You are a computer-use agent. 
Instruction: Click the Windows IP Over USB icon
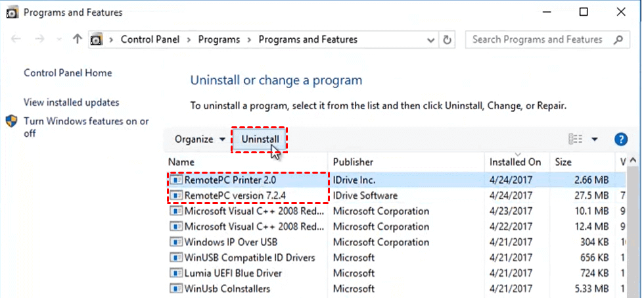(x=176, y=243)
